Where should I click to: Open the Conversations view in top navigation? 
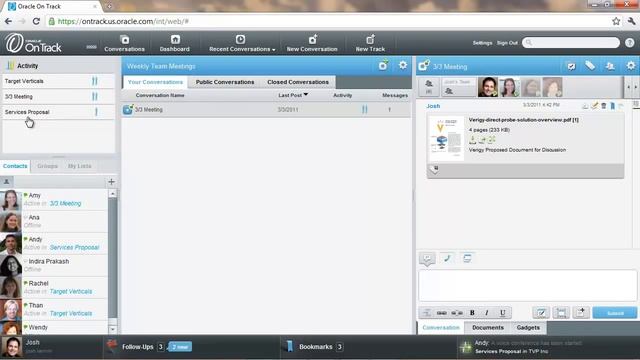tap(124, 44)
